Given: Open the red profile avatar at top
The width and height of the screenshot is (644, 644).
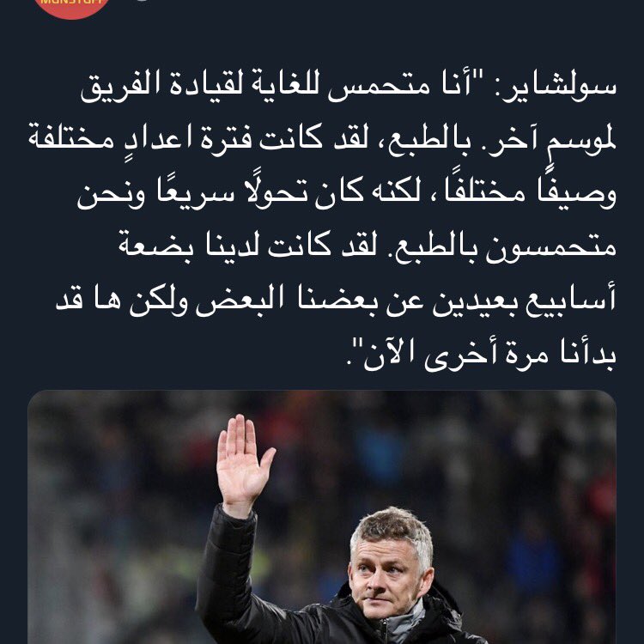Looking at the screenshot, I should (72, 6).
